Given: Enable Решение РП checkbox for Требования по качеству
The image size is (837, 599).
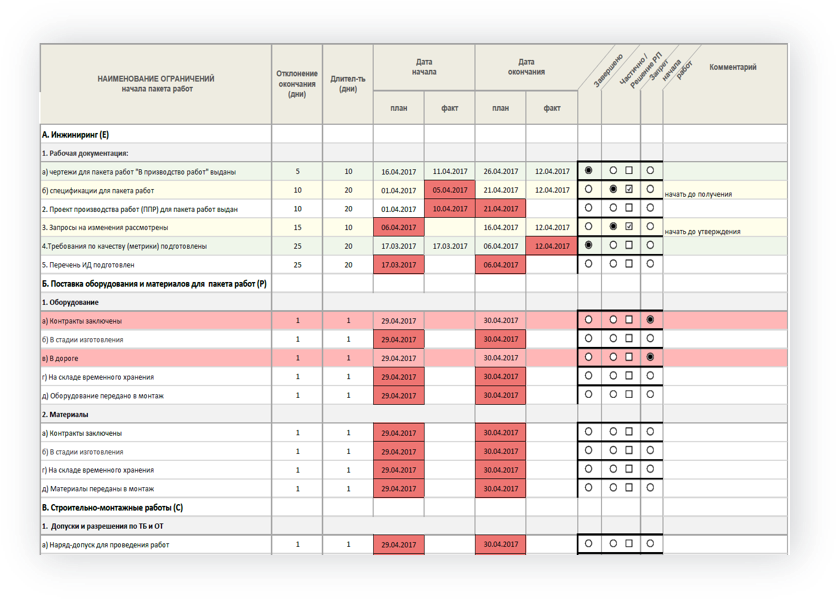Looking at the screenshot, I should tap(629, 245).
